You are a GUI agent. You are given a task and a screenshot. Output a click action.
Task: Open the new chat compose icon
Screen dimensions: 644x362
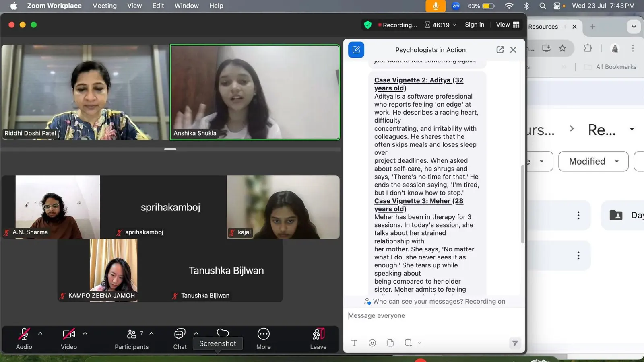tap(356, 50)
